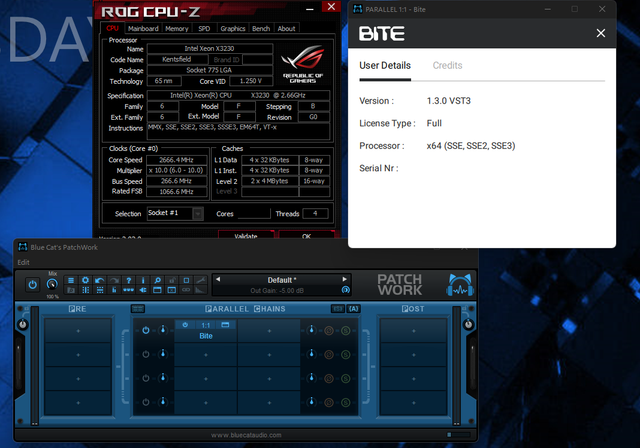The height and width of the screenshot is (448, 640).
Task: Open the Graphics tab in CPU-Z
Action: click(x=233, y=29)
